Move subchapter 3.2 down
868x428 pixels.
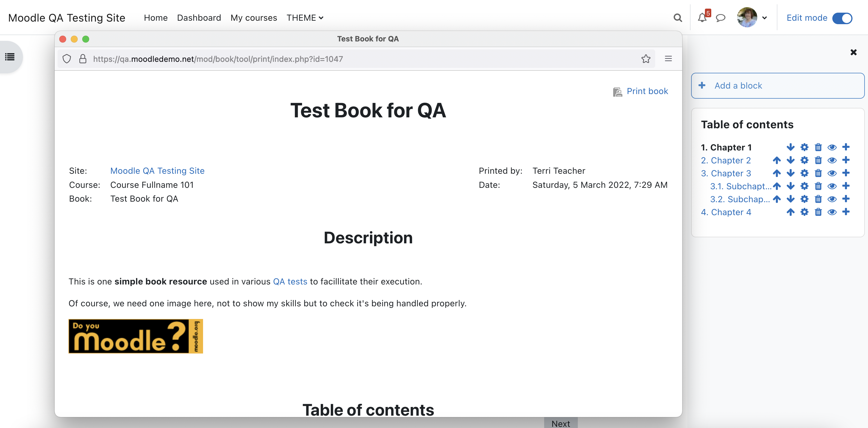[x=791, y=199]
